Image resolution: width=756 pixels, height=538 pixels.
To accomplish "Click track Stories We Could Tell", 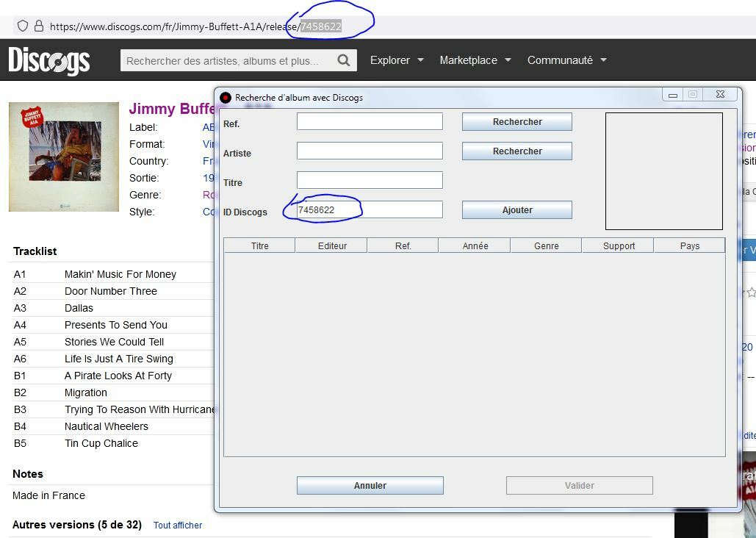I will click(114, 342).
